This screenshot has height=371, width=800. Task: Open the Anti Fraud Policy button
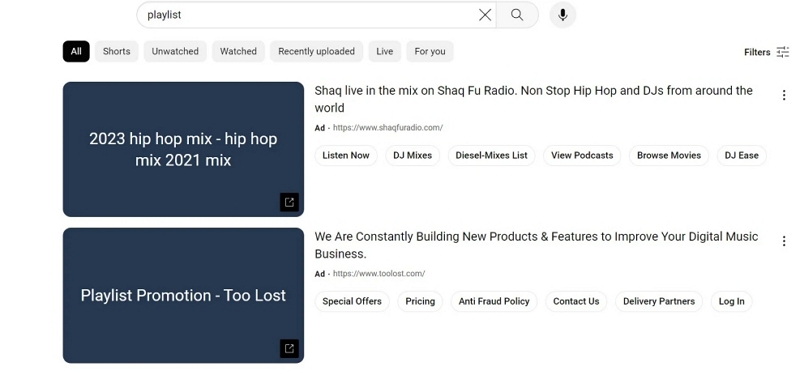tap(494, 302)
